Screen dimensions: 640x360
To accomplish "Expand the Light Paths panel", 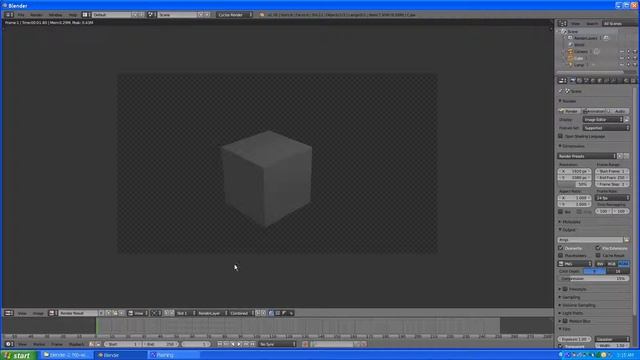I will (571, 313).
